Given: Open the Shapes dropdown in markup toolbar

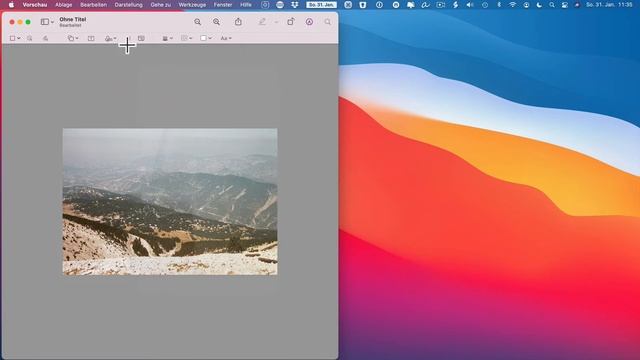Looking at the screenshot, I should pos(73,38).
